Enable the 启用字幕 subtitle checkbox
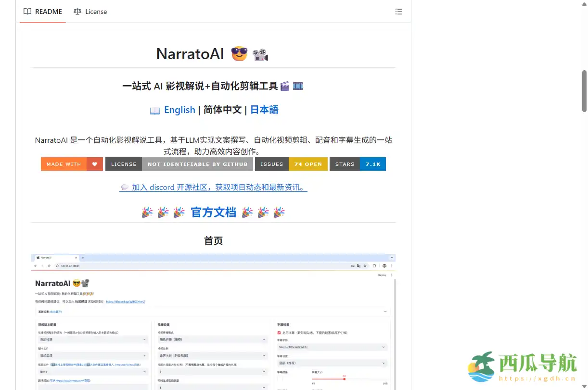Image resolution: width=588 pixels, height=390 pixels. [x=278, y=332]
